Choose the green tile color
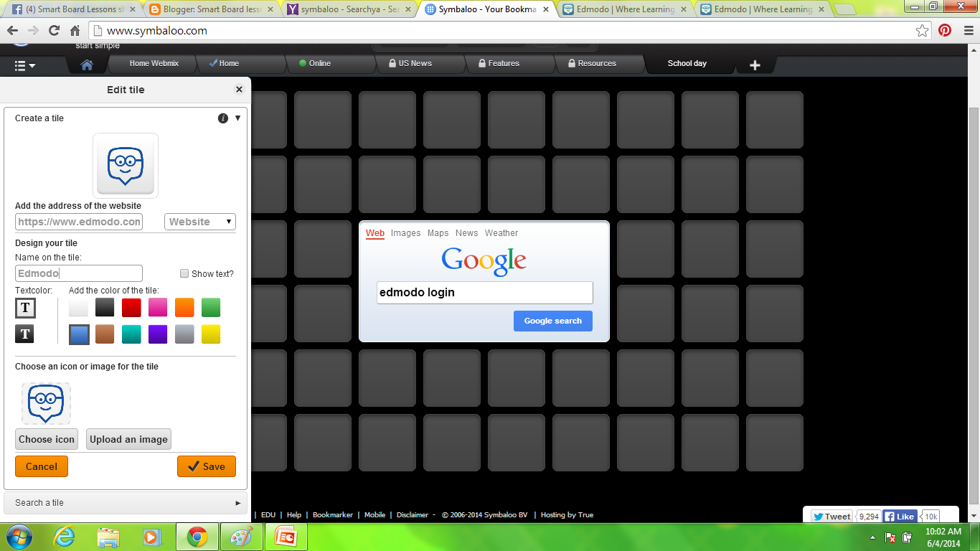Viewport: 980px width, 551px height. click(x=211, y=308)
